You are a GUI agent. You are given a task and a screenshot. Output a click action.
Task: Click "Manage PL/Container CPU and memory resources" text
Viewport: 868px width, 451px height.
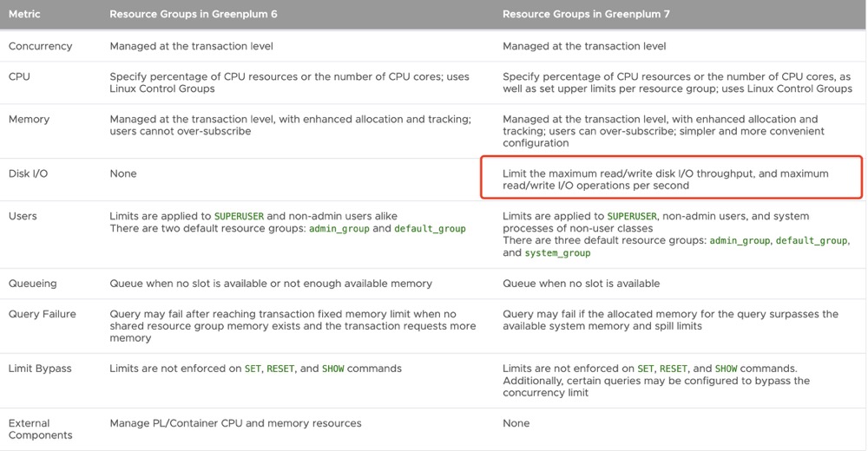click(235, 423)
